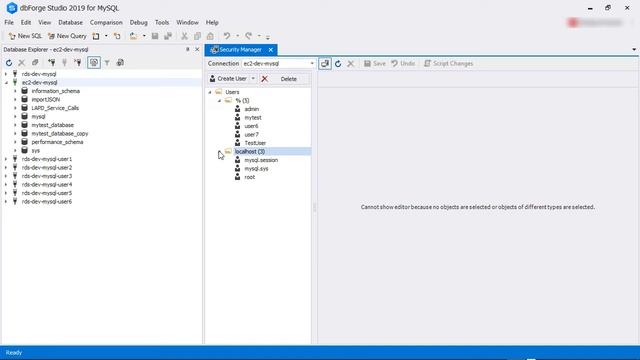Click the Save icon in the main toolbar
The height and width of the screenshot is (360, 640).
[155, 36]
